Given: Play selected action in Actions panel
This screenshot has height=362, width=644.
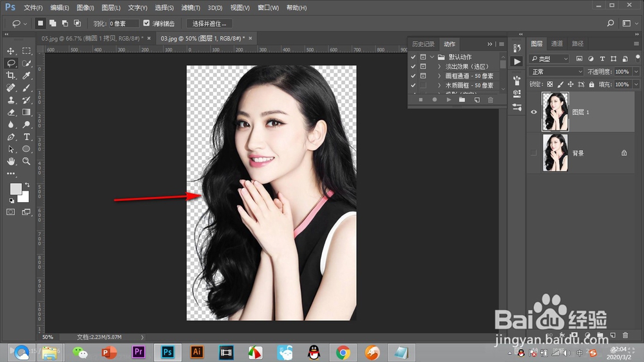Looking at the screenshot, I should pyautogui.click(x=448, y=100).
